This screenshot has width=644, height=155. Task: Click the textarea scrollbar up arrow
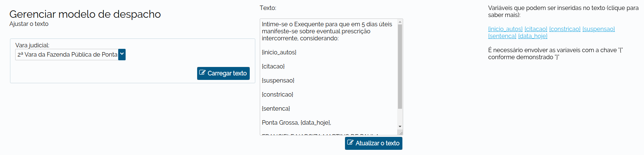pos(400,22)
